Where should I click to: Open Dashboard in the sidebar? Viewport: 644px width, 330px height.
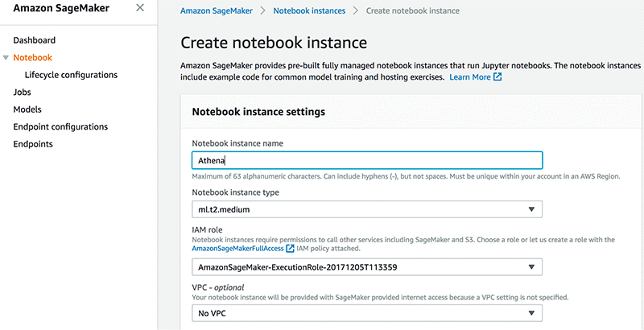click(x=35, y=40)
